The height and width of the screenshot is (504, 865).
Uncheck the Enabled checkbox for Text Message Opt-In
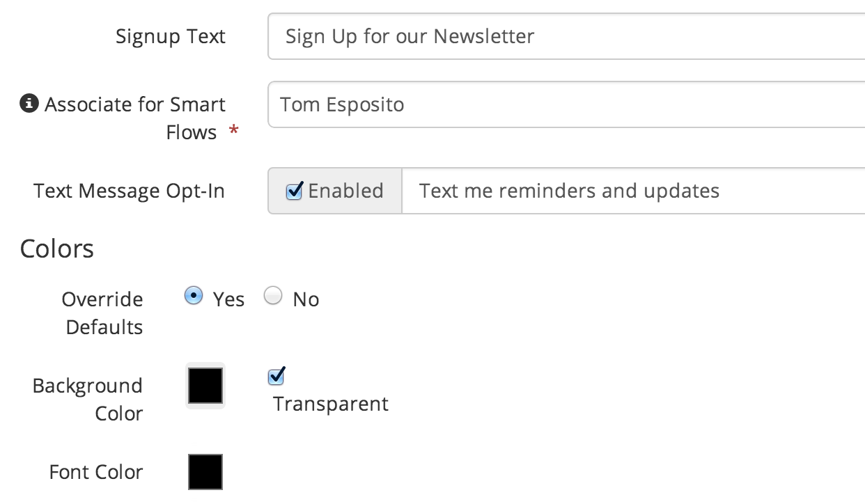tap(295, 191)
